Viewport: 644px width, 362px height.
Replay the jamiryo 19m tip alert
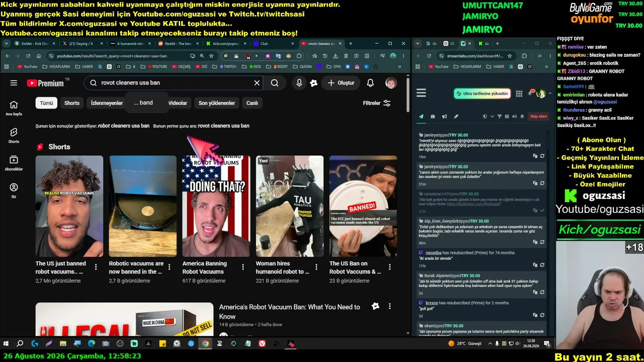pyautogui.click(x=542, y=156)
